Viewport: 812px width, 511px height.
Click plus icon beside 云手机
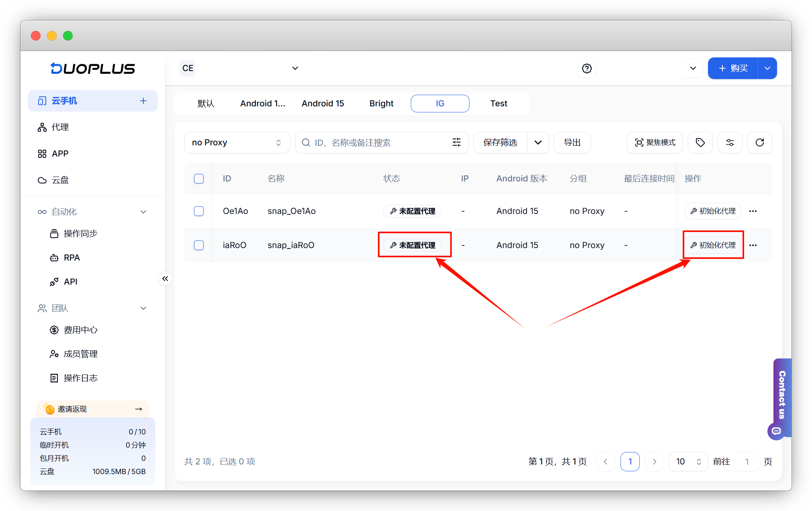coord(143,101)
